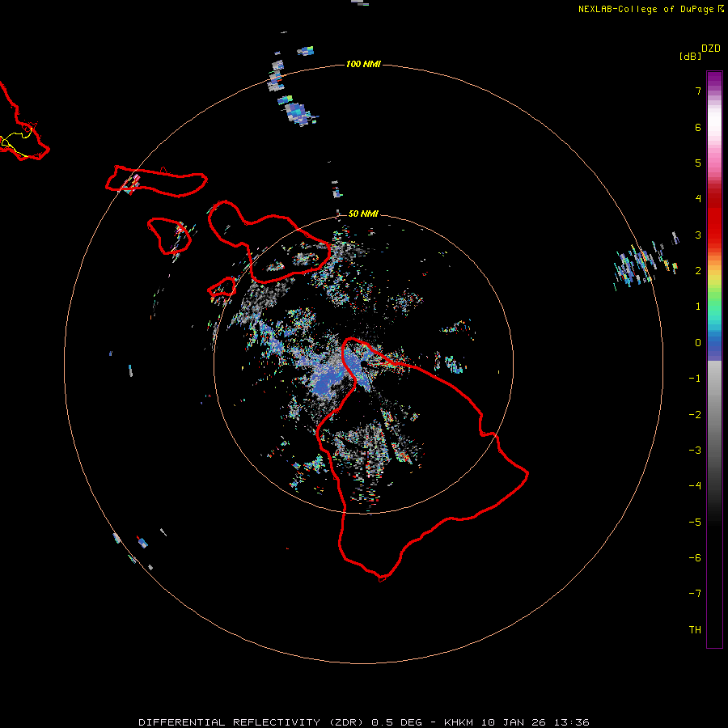
Task: Click the red band of the color bar
Action: (714, 218)
